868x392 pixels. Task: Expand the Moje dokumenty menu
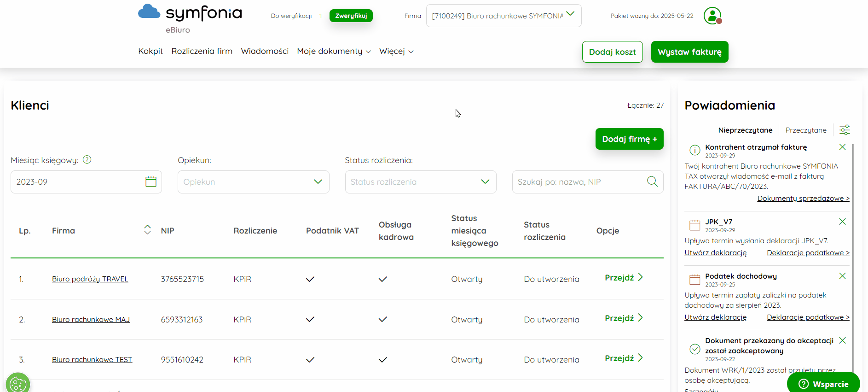[334, 51]
